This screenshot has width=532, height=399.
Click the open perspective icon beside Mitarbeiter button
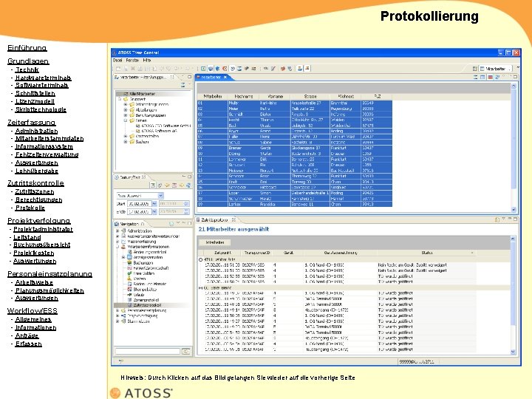point(474,69)
